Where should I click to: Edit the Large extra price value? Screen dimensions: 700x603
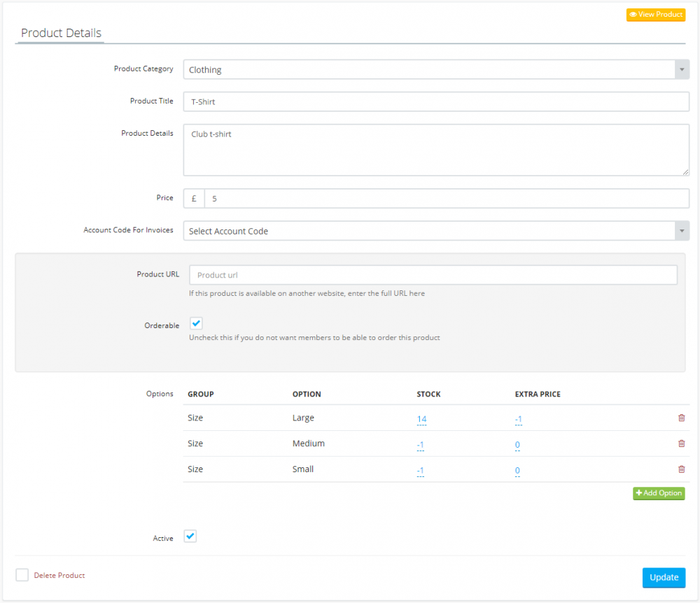519,420
